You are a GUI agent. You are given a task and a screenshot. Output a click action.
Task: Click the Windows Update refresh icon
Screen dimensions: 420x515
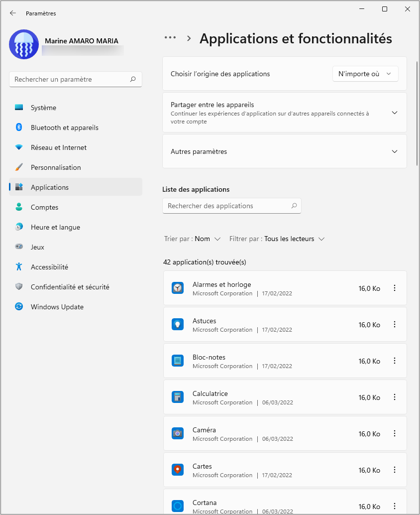click(x=19, y=306)
